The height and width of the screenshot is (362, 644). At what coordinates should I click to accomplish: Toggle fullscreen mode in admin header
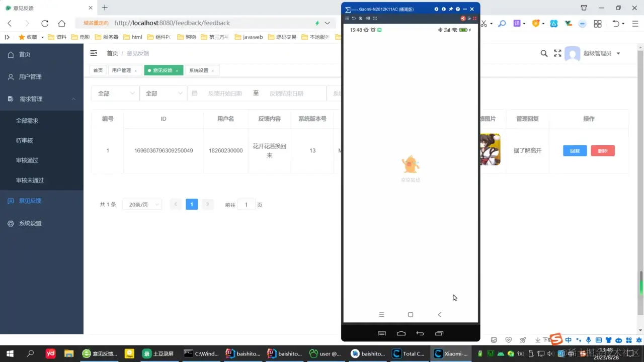(x=557, y=53)
